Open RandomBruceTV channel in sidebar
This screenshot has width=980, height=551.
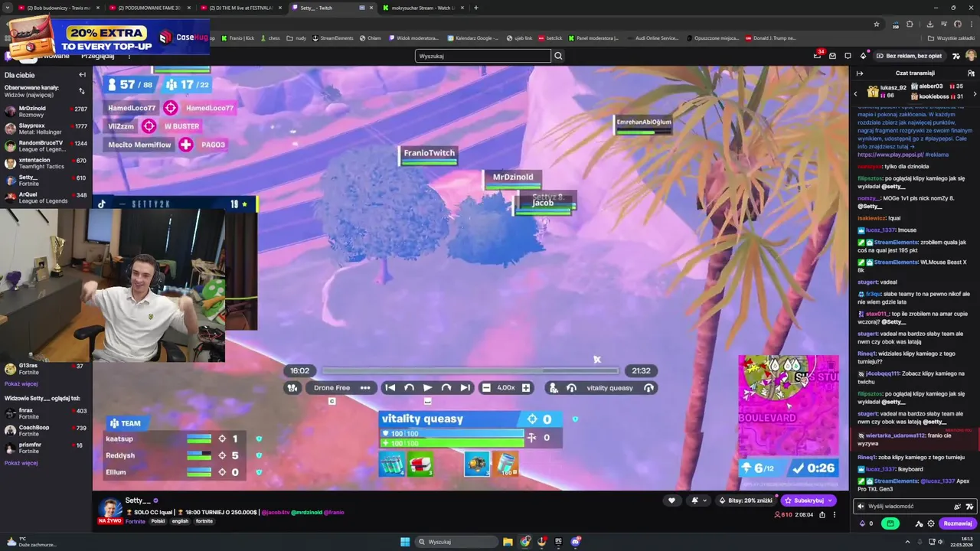pos(46,145)
